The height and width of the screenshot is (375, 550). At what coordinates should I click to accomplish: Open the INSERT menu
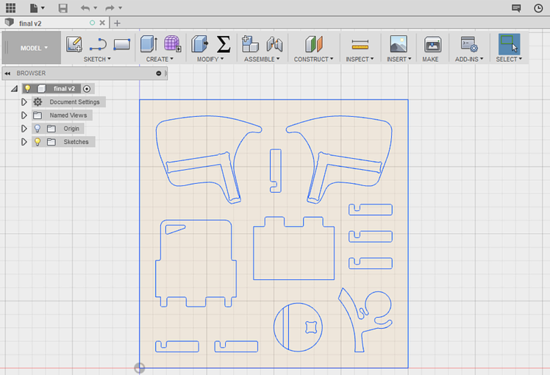399,59
